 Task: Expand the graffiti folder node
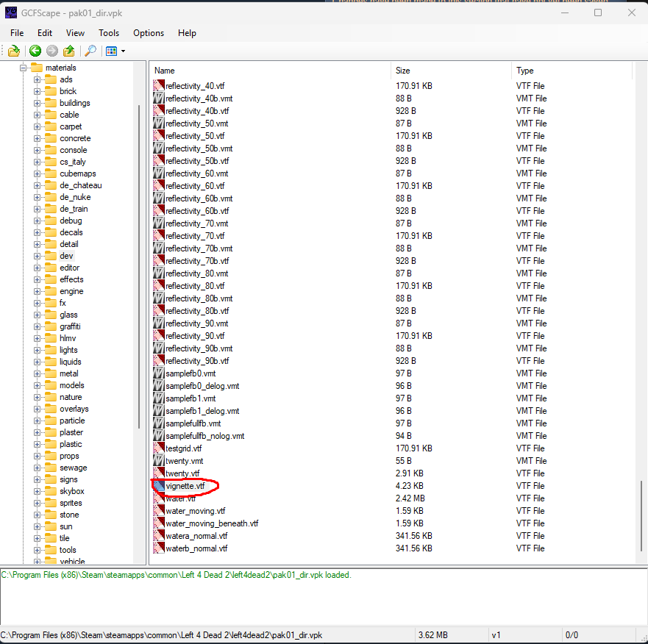pos(38,326)
